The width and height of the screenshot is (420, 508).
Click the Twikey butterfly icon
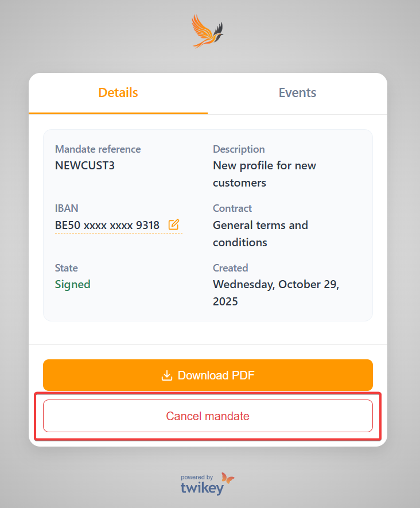(228, 478)
